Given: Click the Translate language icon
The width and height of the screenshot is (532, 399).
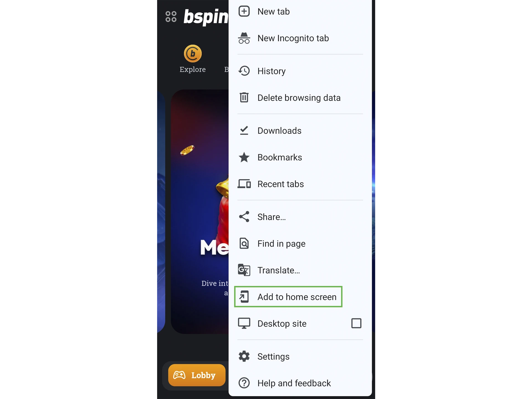Looking at the screenshot, I should coord(244,270).
